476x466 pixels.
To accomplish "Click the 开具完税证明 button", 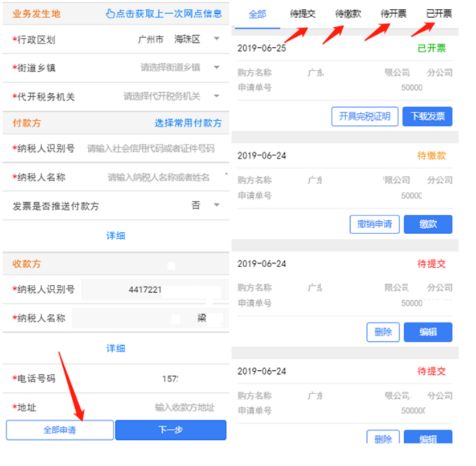I will point(364,116).
